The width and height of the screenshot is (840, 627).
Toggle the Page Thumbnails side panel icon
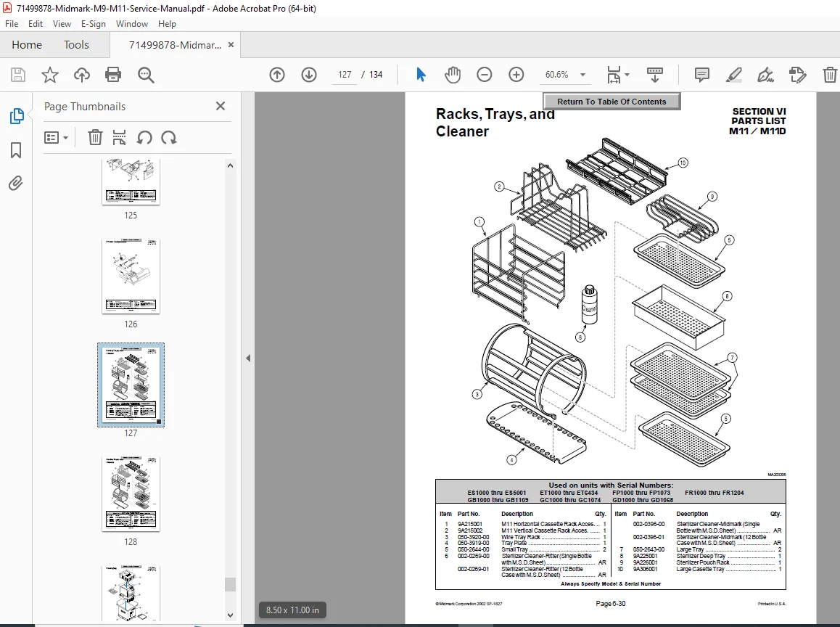[x=16, y=116]
